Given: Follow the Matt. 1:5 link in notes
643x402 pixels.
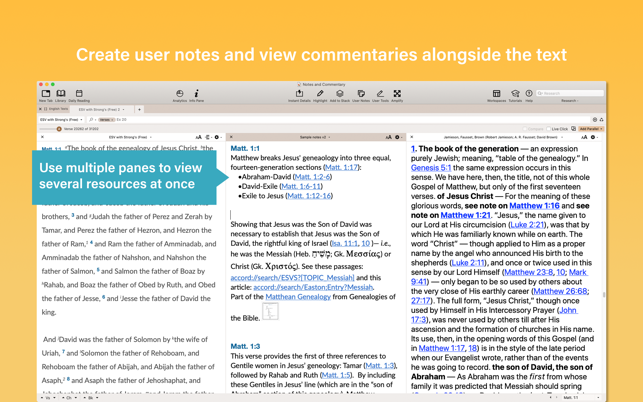Looking at the screenshot, I should [x=336, y=375].
